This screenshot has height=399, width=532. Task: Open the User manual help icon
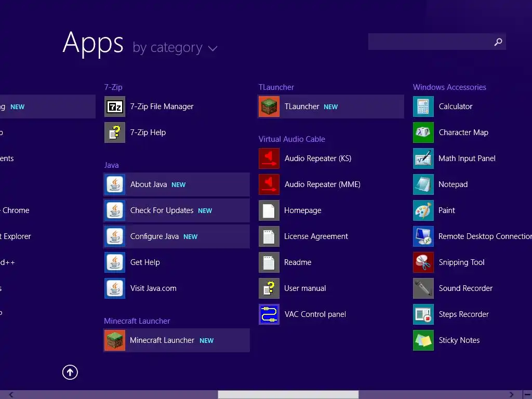(x=269, y=288)
